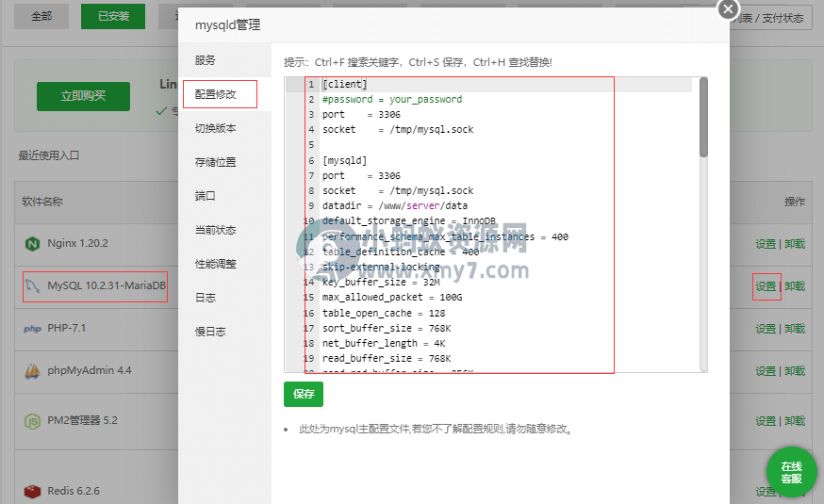Click the sort_buffer_size = 768K line
Image resolution: width=824 pixels, height=504 pixels.
(387, 329)
